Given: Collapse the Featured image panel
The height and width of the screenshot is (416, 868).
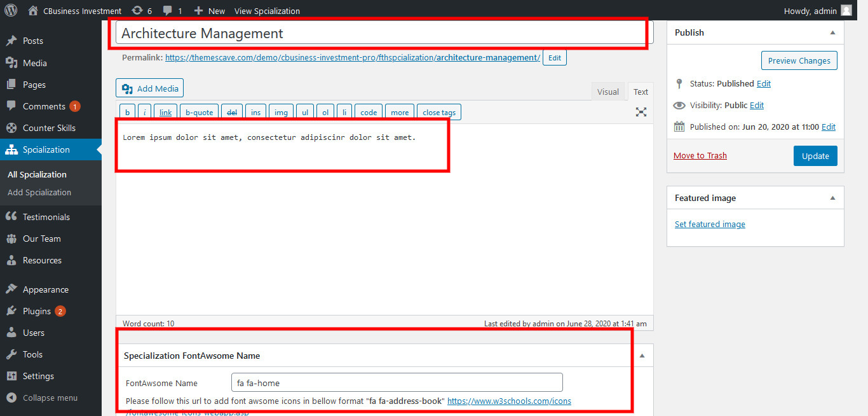Looking at the screenshot, I should (832, 198).
